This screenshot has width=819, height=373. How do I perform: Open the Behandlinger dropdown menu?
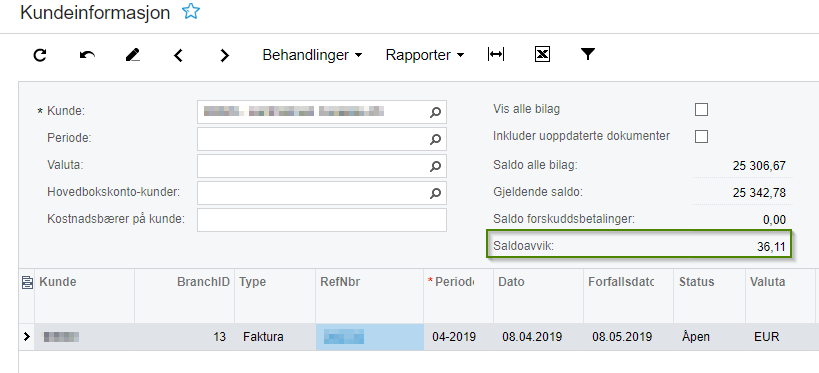pyautogui.click(x=312, y=55)
